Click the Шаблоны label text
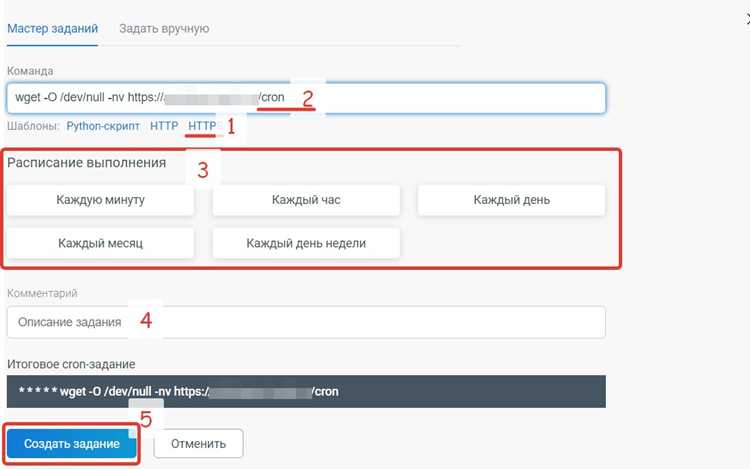The height and width of the screenshot is (469, 750). (x=33, y=126)
